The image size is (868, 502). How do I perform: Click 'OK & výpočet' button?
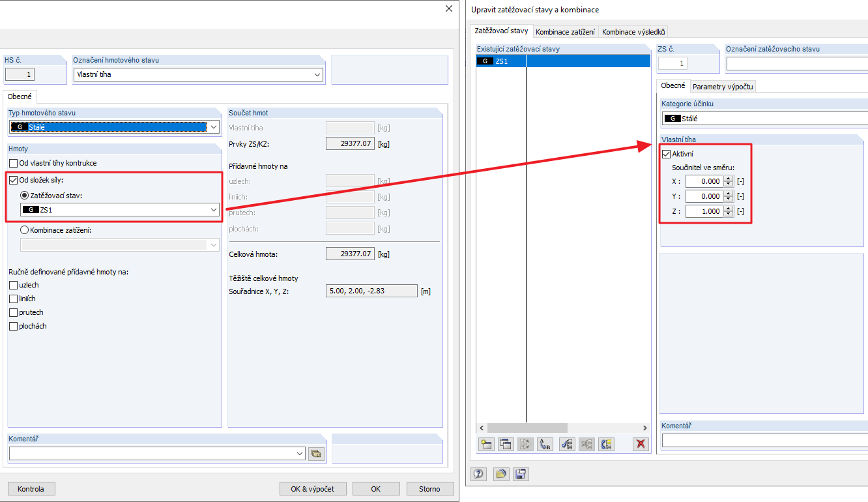(x=312, y=488)
